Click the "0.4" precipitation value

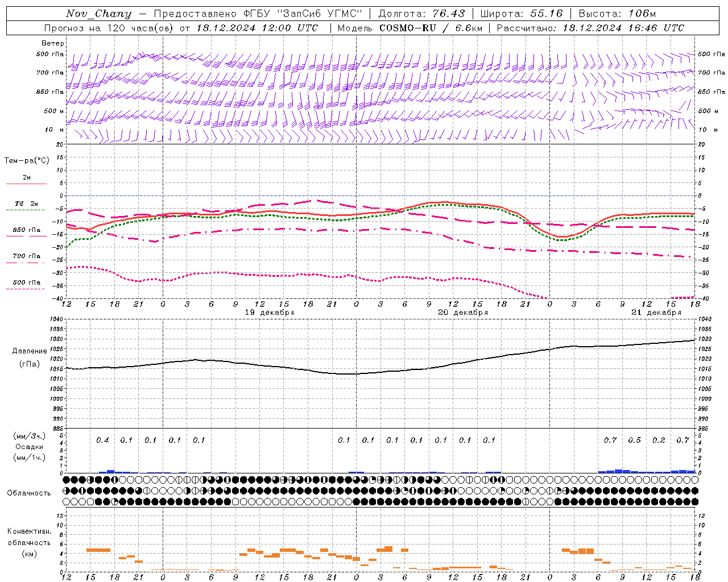tap(102, 440)
